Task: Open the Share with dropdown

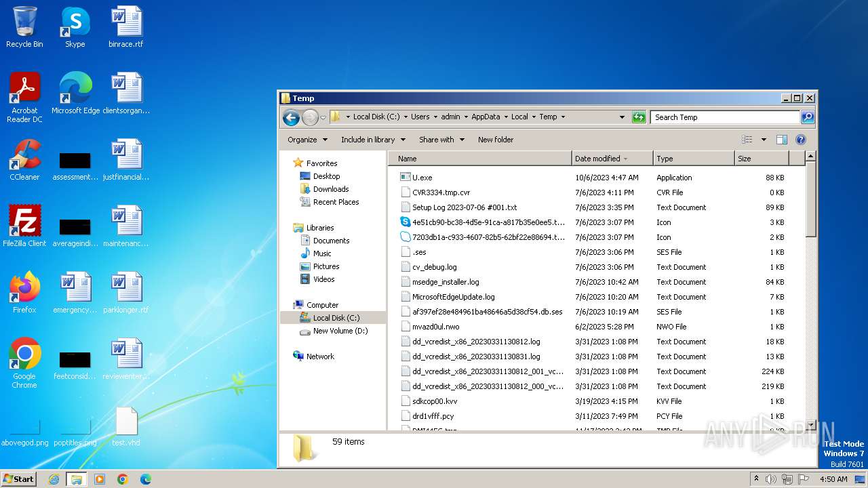Action: coord(441,140)
